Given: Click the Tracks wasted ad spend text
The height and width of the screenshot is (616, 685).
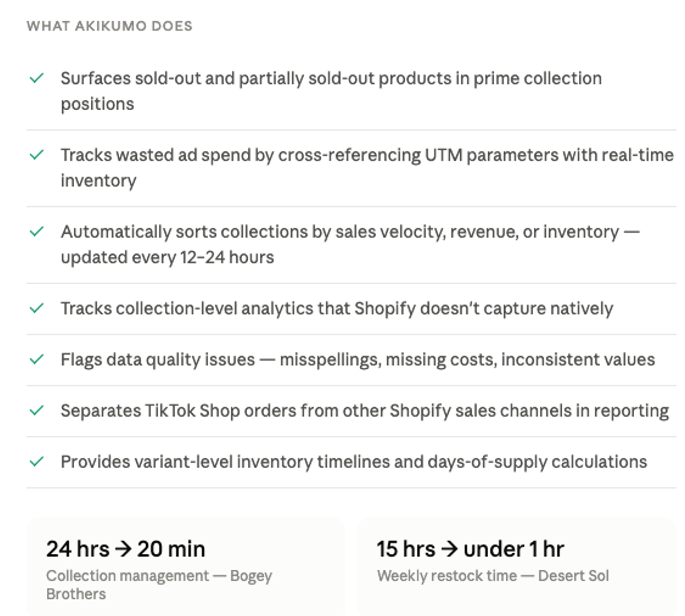Looking at the screenshot, I should pos(367,167).
